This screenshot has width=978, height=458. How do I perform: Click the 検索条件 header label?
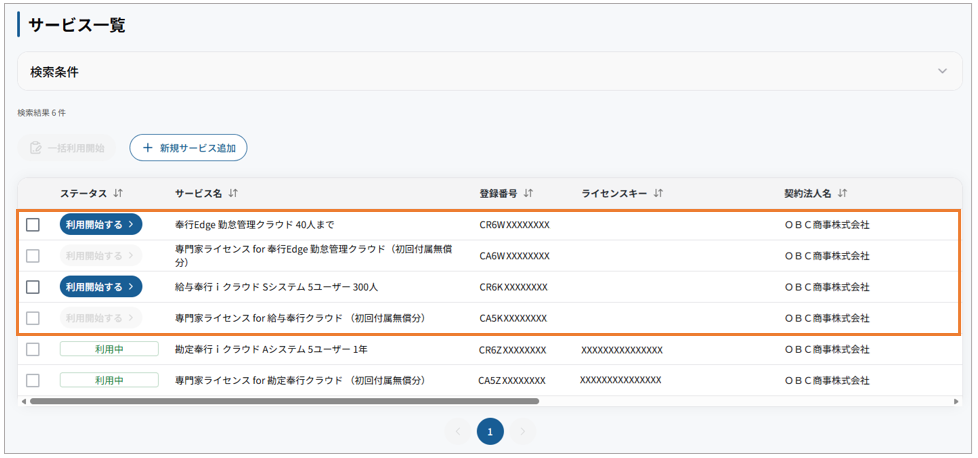tap(54, 72)
